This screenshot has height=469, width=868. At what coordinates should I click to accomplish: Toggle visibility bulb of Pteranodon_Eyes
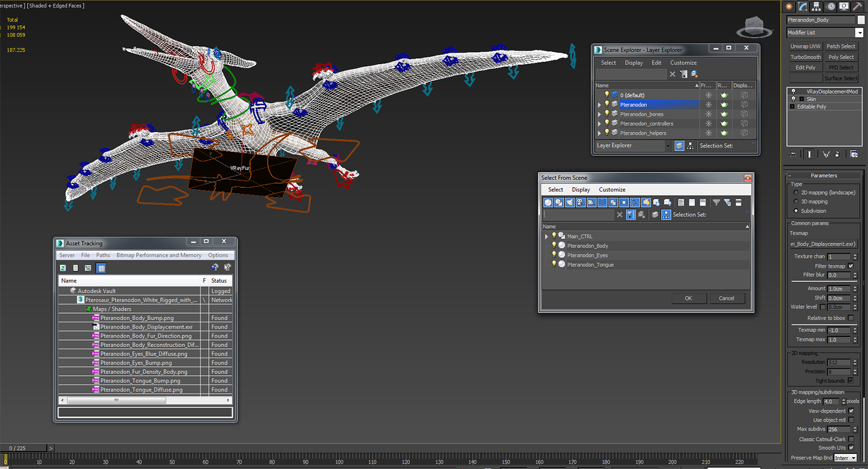click(x=554, y=255)
